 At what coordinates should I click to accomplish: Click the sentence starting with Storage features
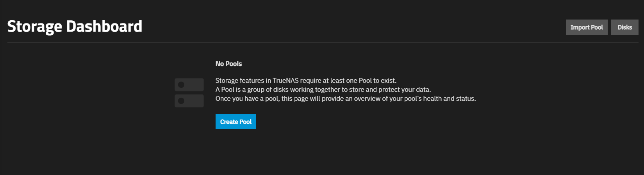coord(306,80)
